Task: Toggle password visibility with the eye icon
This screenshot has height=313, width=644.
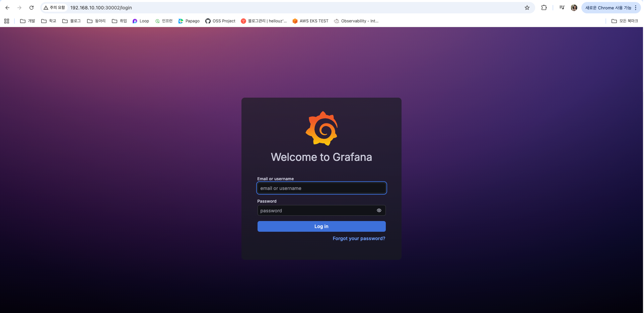Action: [379, 210]
